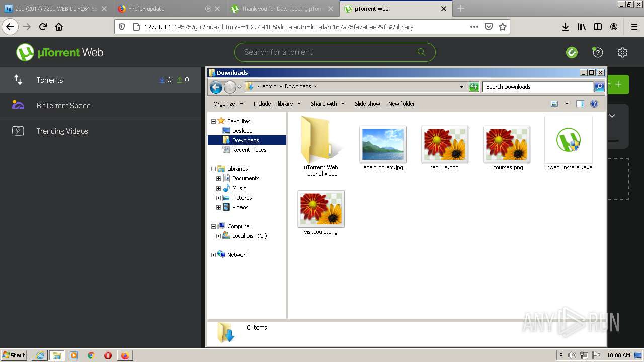Switch to the Zoo (2017) 720p tab
Image resolution: width=644 pixels, height=362 pixels.
click(56, 9)
